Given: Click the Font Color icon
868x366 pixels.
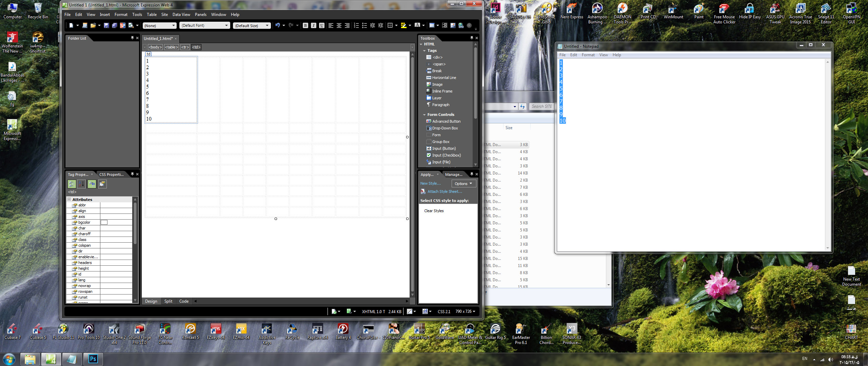Looking at the screenshot, I should click(x=417, y=25).
